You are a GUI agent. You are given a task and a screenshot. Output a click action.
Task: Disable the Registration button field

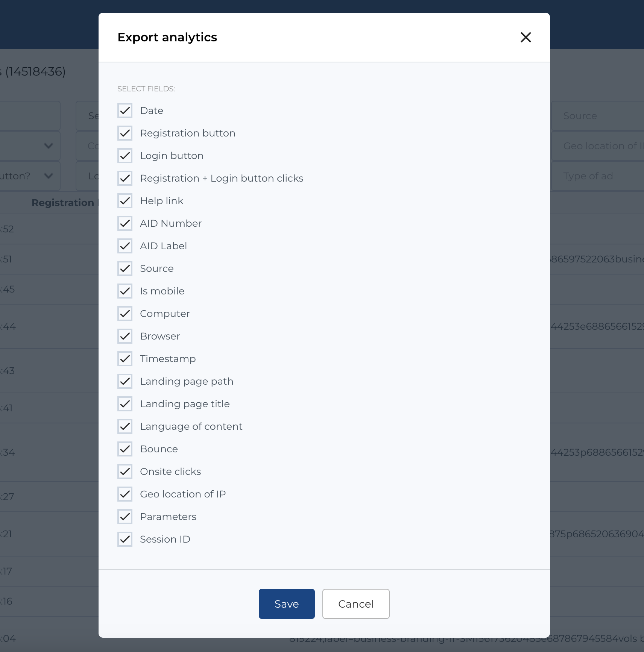coord(125,133)
